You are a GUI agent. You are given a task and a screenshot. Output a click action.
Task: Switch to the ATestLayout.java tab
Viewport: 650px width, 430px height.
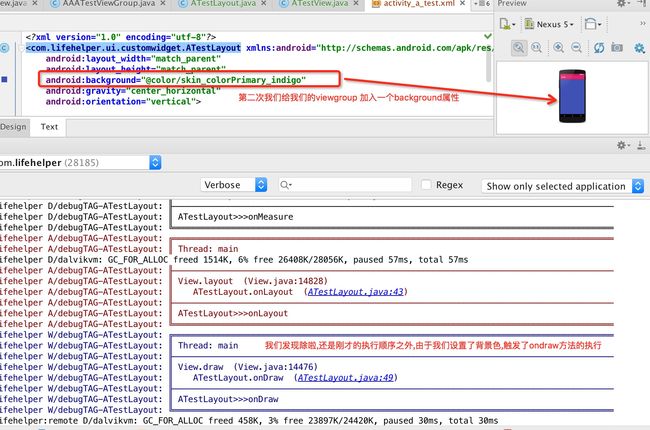[x=223, y=4]
